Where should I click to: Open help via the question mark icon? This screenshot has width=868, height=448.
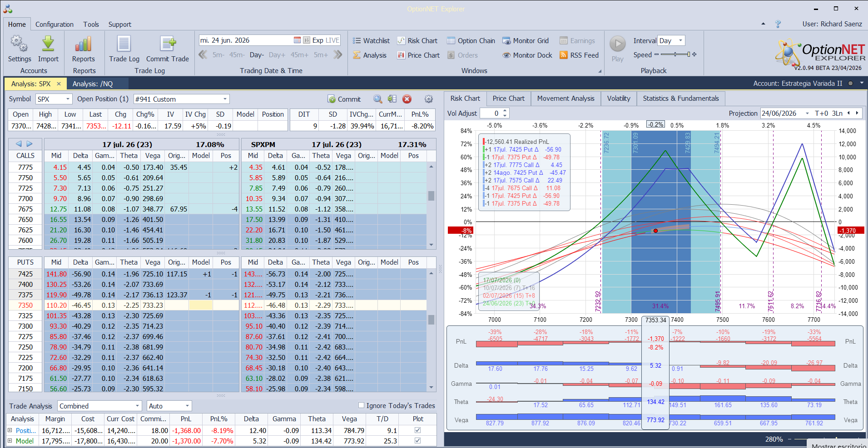(x=778, y=24)
